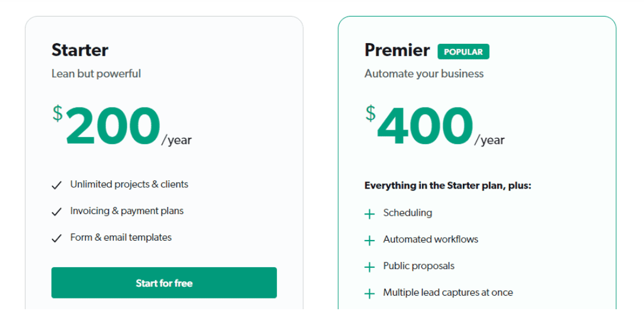
Task: Click the Automate your business subtitle
Action: point(424,74)
